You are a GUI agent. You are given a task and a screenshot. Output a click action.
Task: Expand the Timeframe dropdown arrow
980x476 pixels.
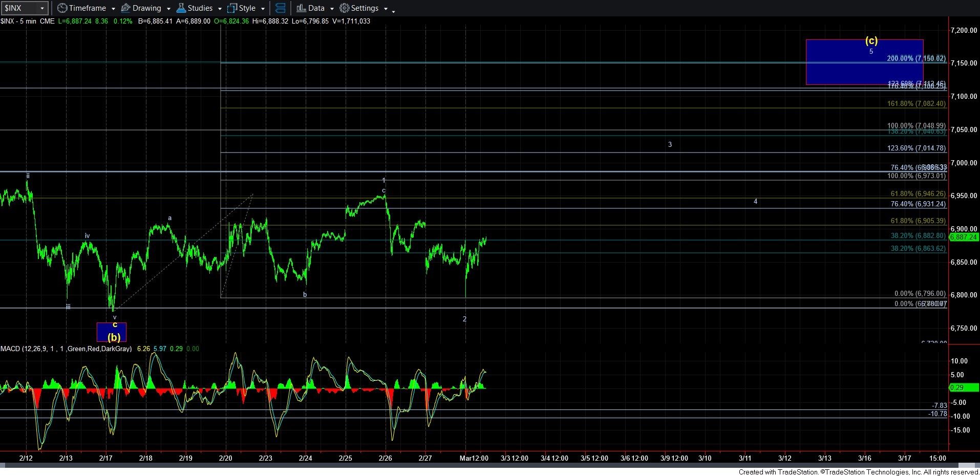coord(113,9)
